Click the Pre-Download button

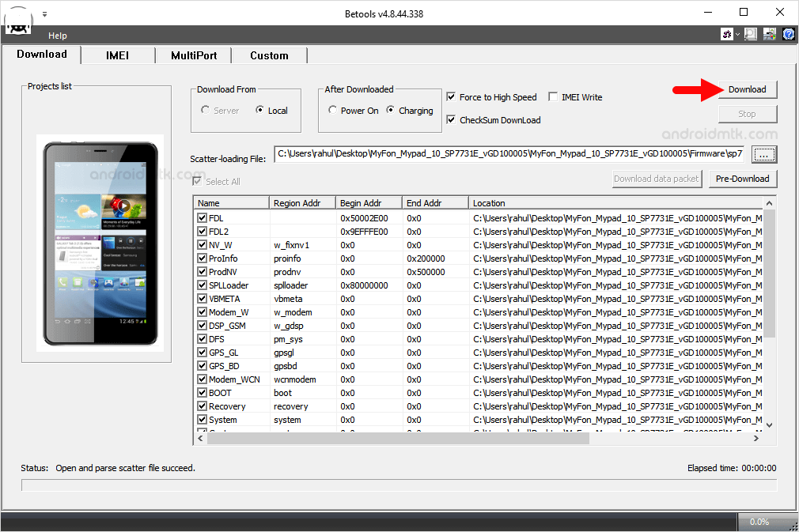click(x=742, y=179)
